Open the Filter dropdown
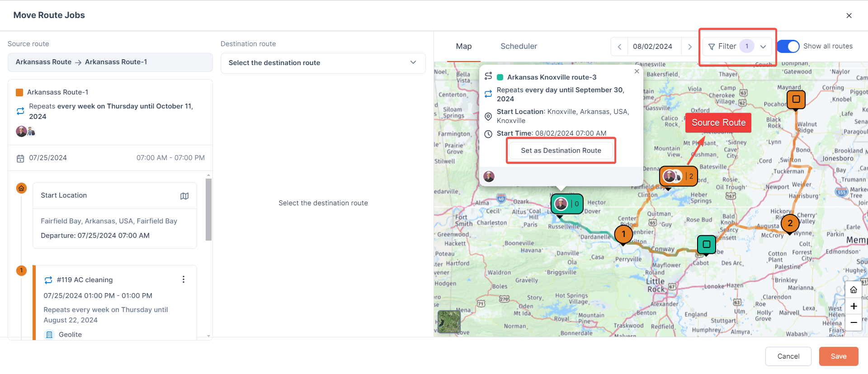 pos(737,47)
